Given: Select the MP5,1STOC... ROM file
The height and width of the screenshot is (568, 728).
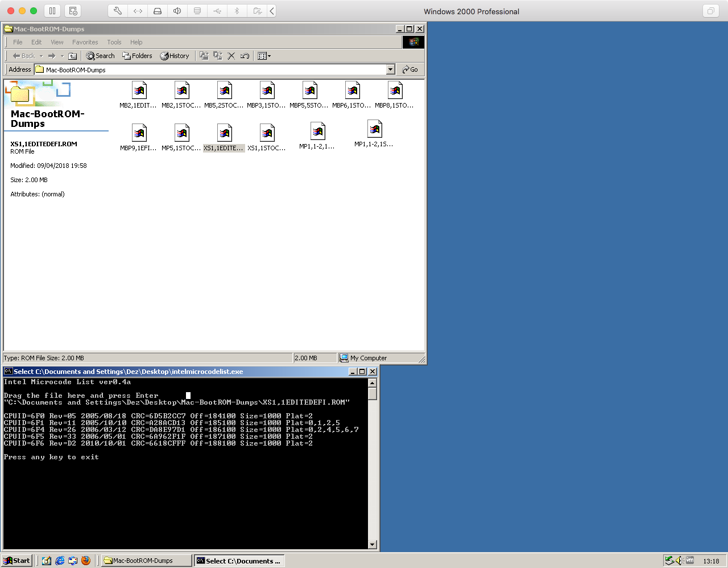Looking at the screenshot, I should [x=181, y=138].
